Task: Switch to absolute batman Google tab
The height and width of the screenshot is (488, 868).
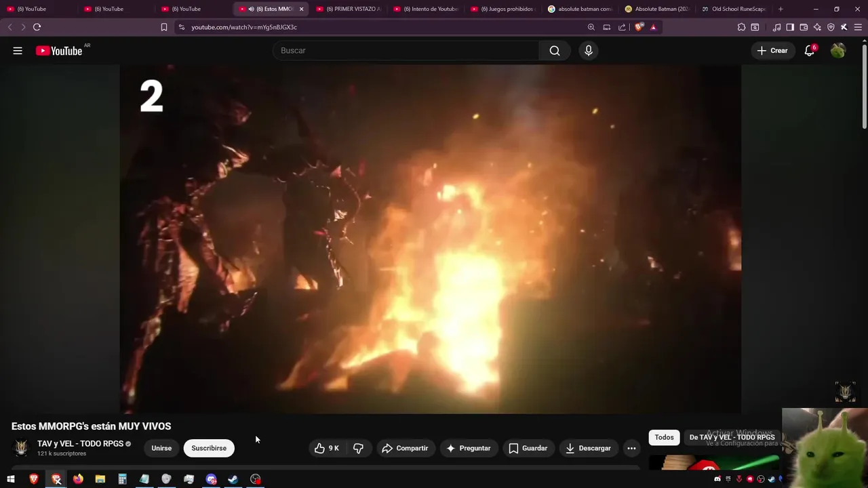Action: coord(580,9)
